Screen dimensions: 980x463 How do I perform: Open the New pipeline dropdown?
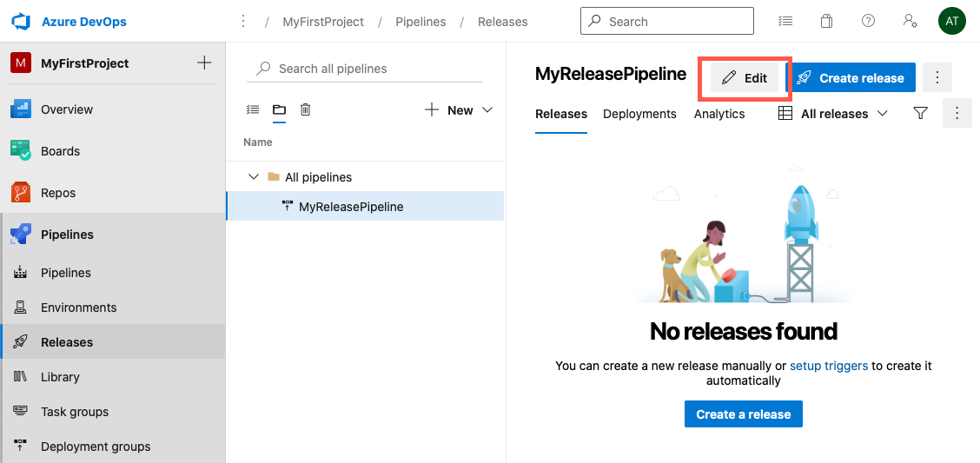click(x=459, y=110)
